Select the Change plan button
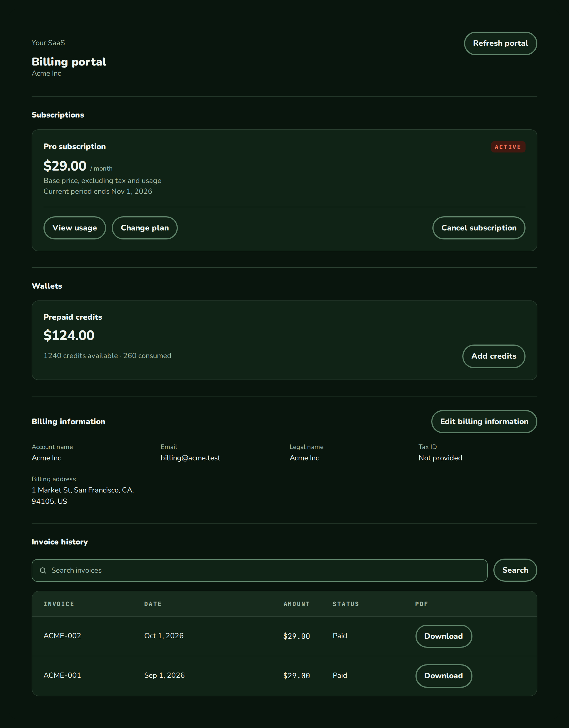The image size is (569, 728). (x=145, y=228)
